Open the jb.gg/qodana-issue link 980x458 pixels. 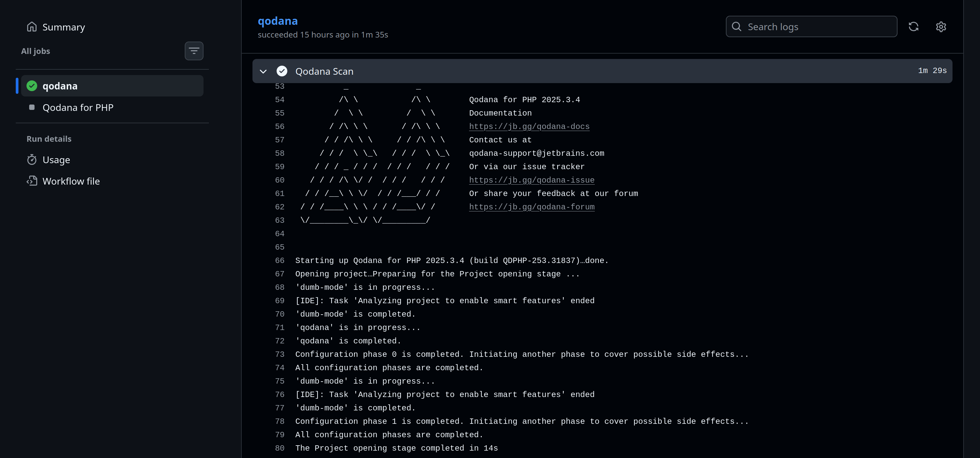531,180
